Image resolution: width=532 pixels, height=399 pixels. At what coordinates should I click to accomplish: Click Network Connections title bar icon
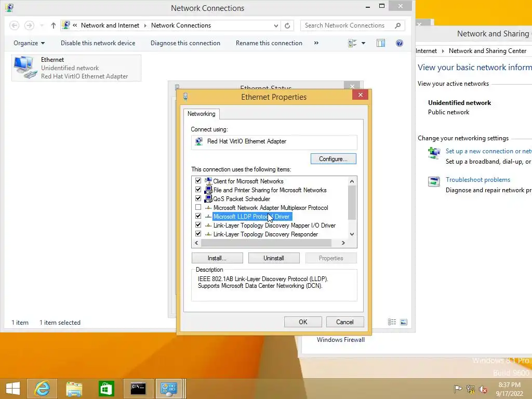click(x=9, y=8)
